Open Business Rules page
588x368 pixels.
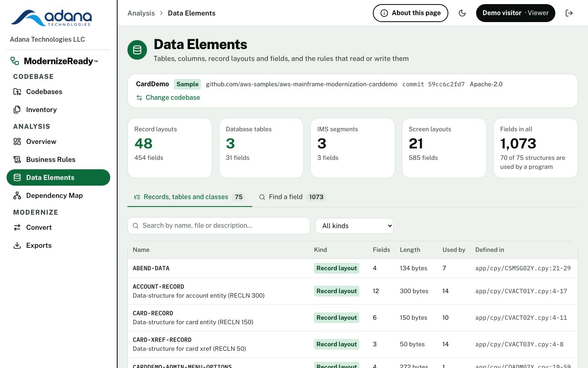click(58, 159)
